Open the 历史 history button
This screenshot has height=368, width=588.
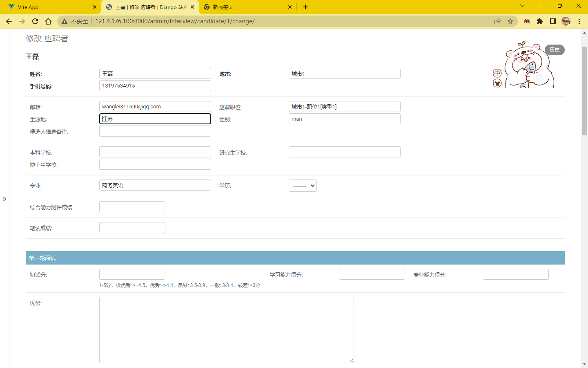[555, 50]
